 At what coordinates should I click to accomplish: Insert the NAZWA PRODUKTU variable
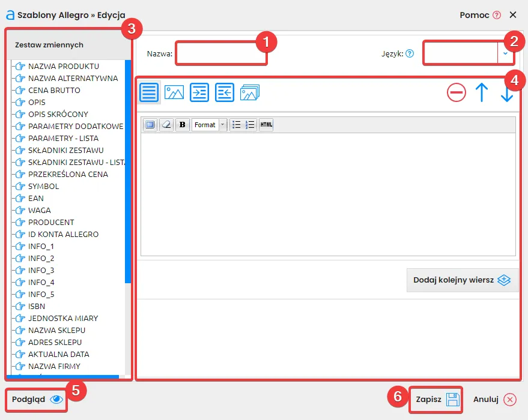point(63,66)
